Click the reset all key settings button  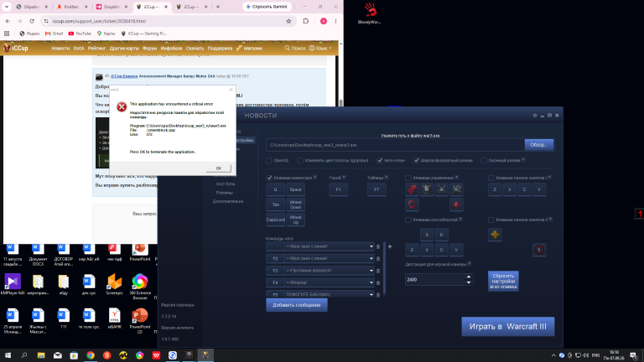point(503,282)
